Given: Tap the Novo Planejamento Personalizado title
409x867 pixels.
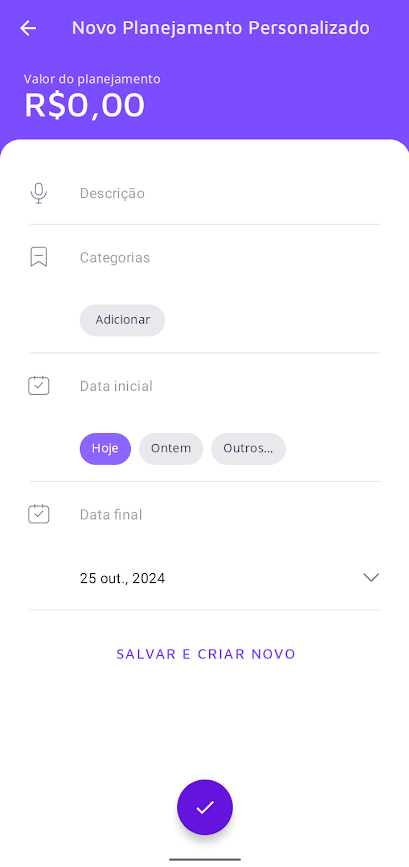Looking at the screenshot, I should (221, 28).
